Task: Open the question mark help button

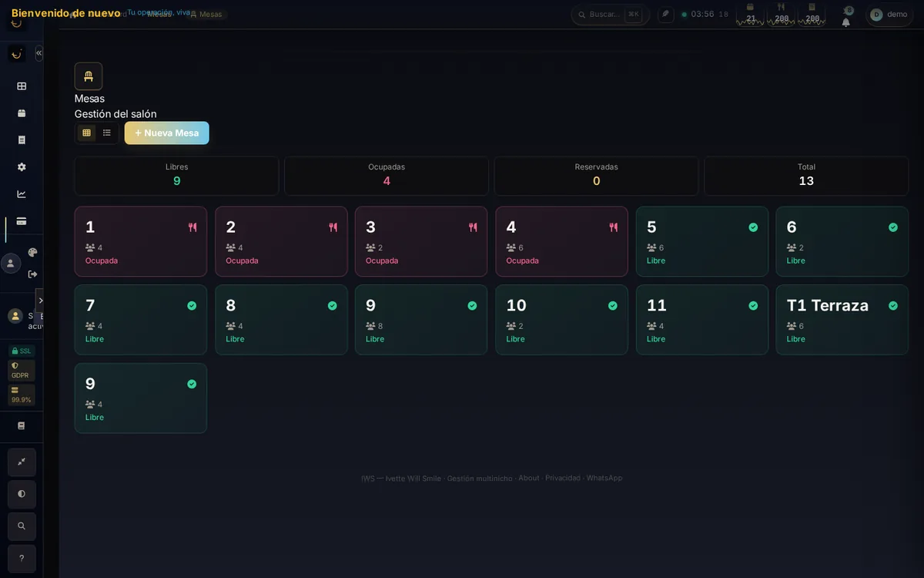Action: click(x=22, y=559)
